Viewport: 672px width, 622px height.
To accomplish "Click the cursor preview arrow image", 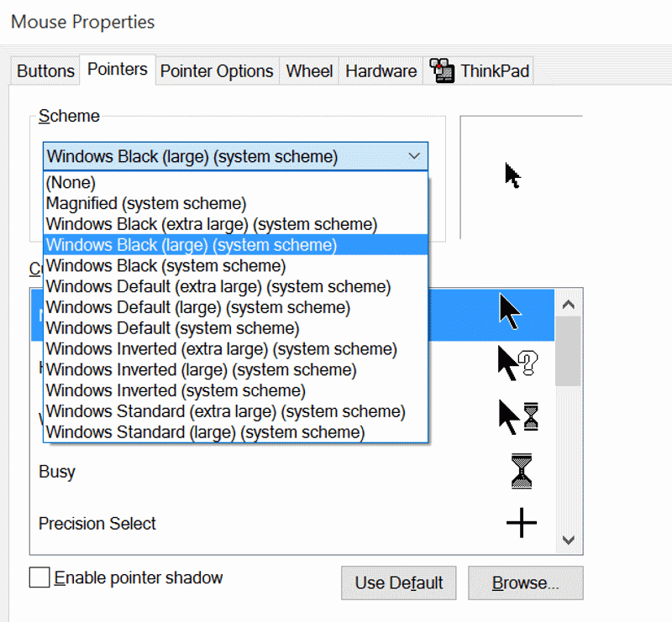I will click(512, 175).
